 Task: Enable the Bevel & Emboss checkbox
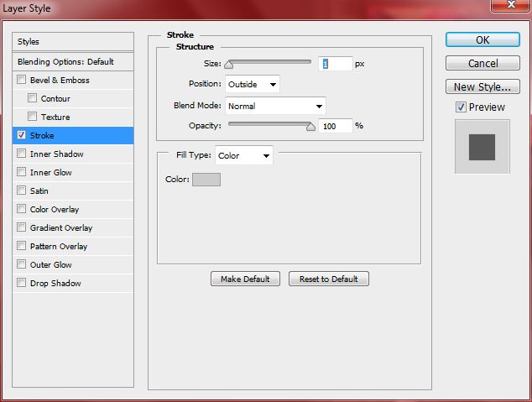point(21,80)
